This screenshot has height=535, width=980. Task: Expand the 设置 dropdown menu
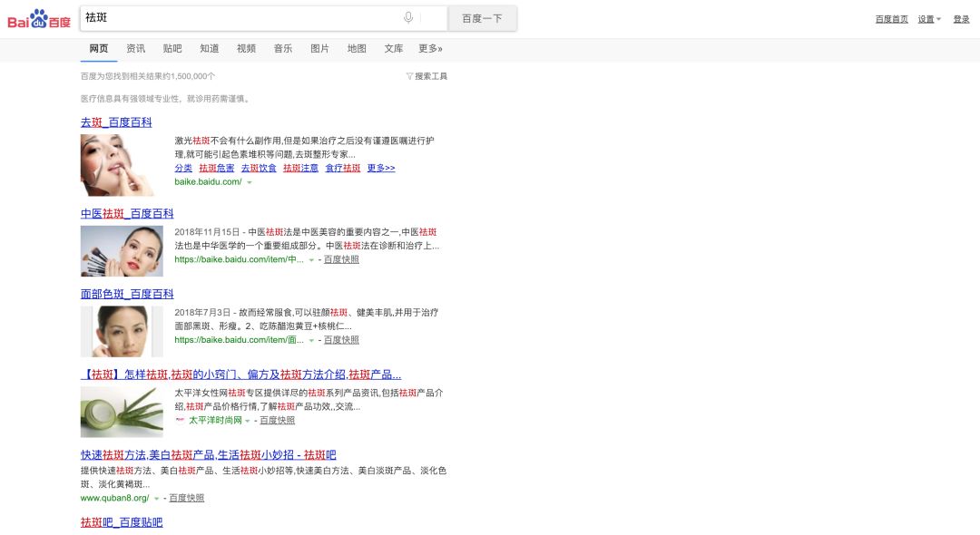tap(929, 19)
